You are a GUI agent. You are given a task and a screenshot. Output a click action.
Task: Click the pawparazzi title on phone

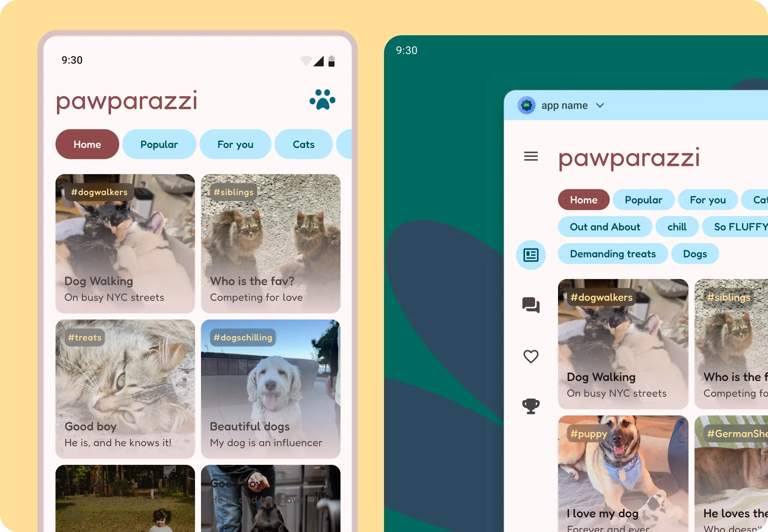127,101
